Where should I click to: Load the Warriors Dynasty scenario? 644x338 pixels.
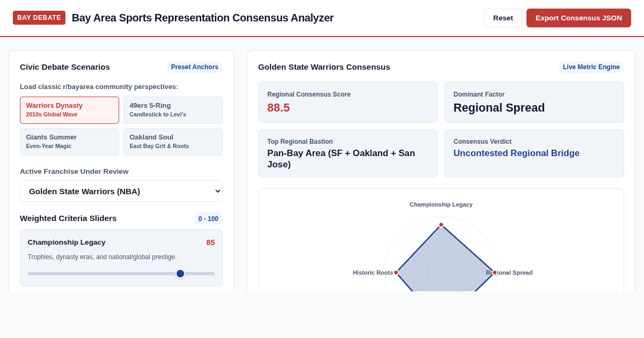point(69,110)
